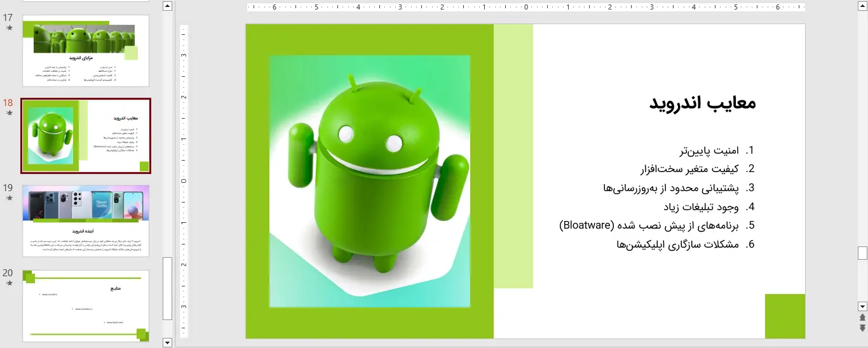The image size is (868, 348).
Task: Click the Previous Slide double-arrow button
Action: pyautogui.click(x=862, y=318)
